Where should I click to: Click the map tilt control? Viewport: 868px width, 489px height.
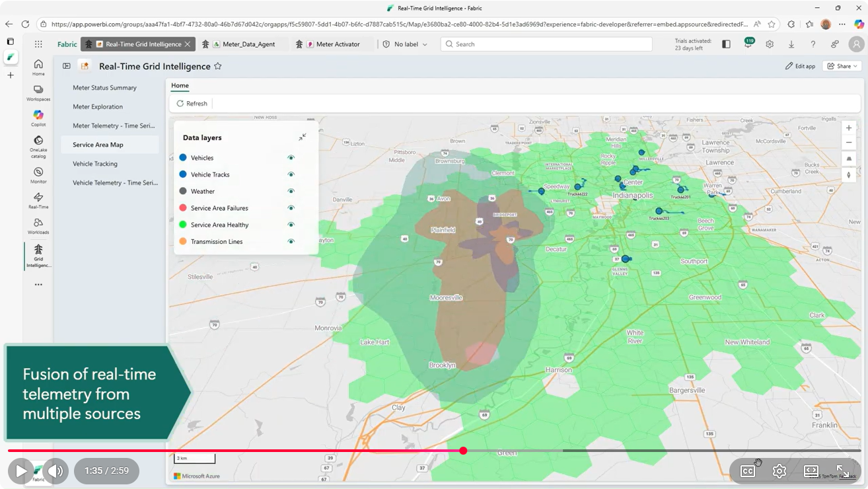pyautogui.click(x=849, y=159)
